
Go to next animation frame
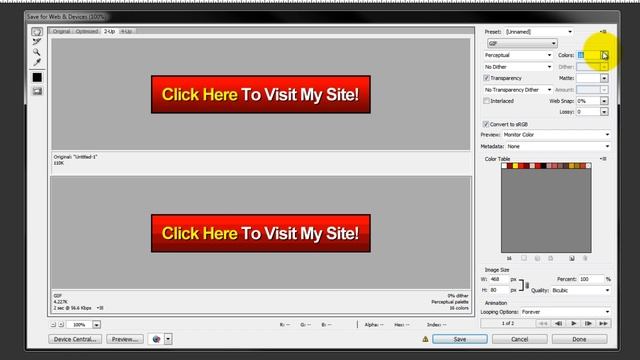coord(588,323)
